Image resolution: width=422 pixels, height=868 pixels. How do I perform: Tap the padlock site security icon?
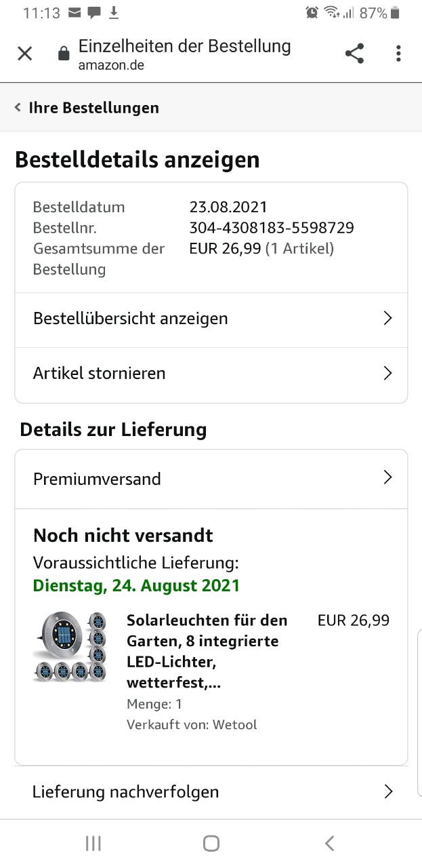pyautogui.click(x=64, y=54)
